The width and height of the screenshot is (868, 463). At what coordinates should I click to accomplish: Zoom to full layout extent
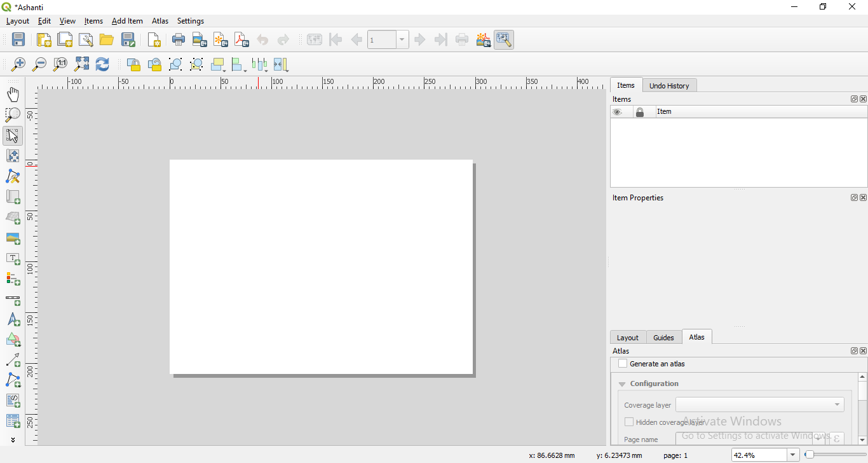click(81, 64)
